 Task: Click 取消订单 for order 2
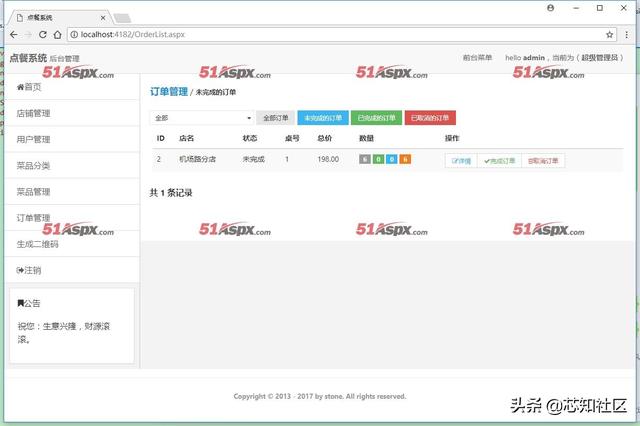click(543, 161)
